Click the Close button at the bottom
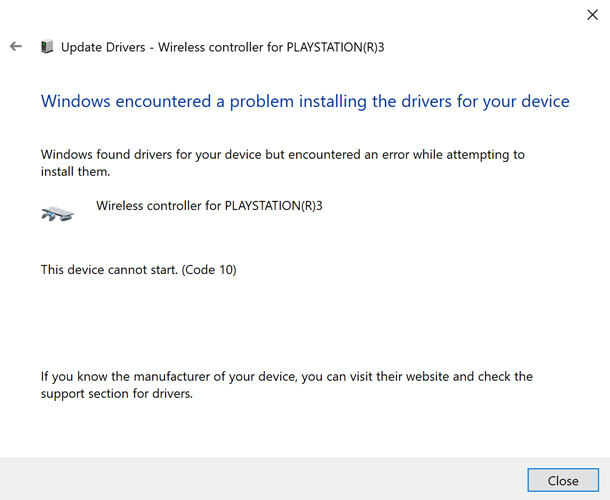Image resolution: width=610 pixels, height=500 pixels. point(563,480)
